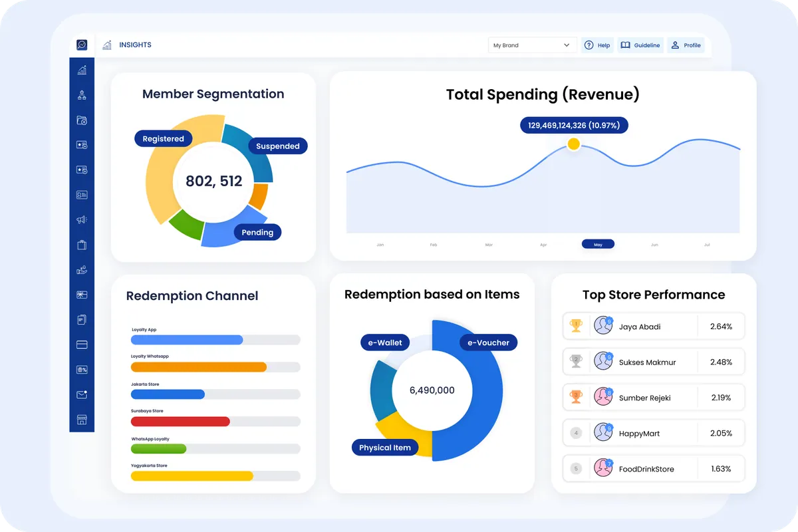Click the Jaya Abadi store avatar
The height and width of the screenshot is (532, 798).
pyautogui.click(x=603, y=326)
